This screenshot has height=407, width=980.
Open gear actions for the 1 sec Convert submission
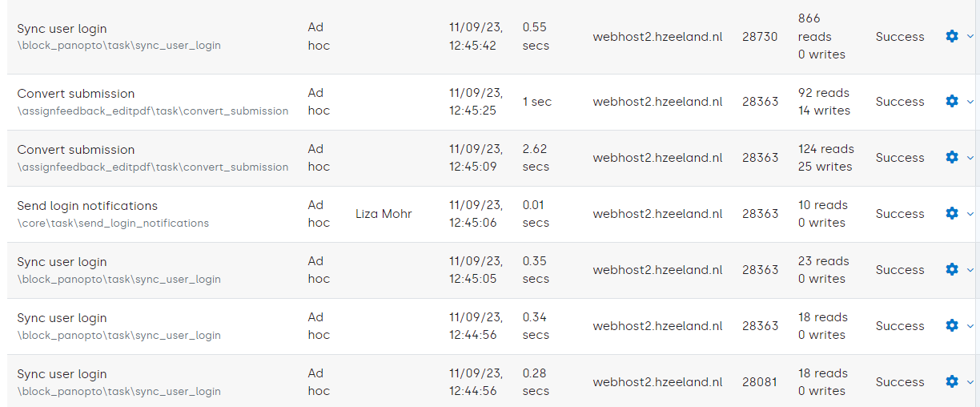pos(951,101)
